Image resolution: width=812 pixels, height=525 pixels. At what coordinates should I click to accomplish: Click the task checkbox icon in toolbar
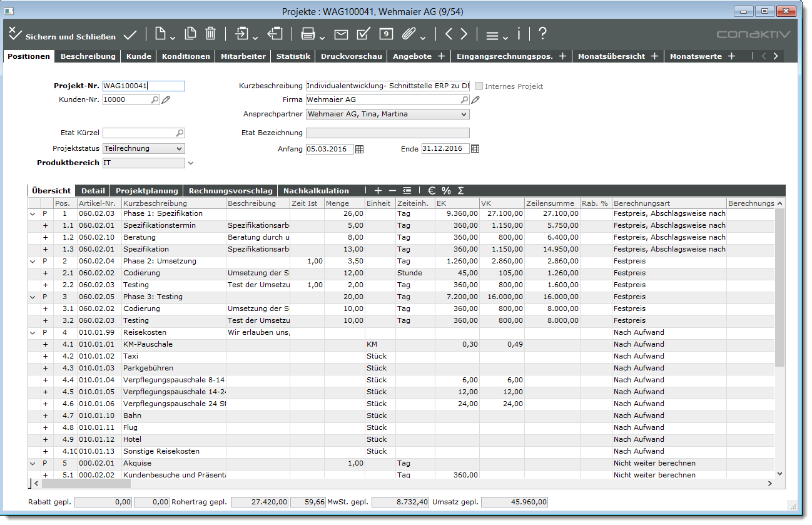point(363,34)
